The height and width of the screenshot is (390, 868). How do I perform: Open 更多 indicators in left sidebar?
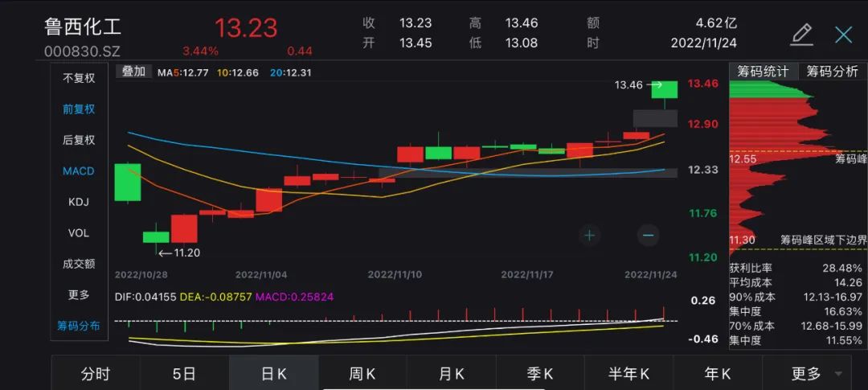[x=79, y=294]
